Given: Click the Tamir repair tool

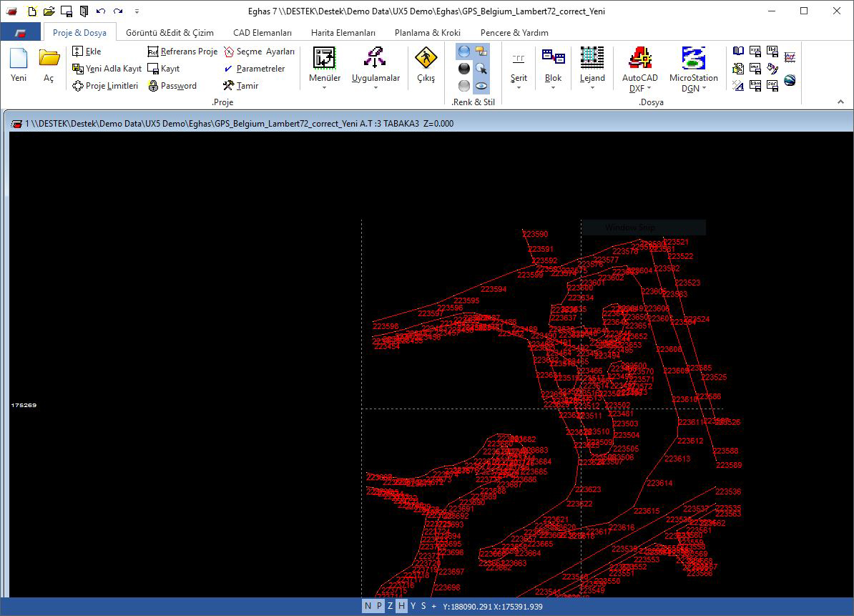Looking at the screenshot, I should coord(240,86).
